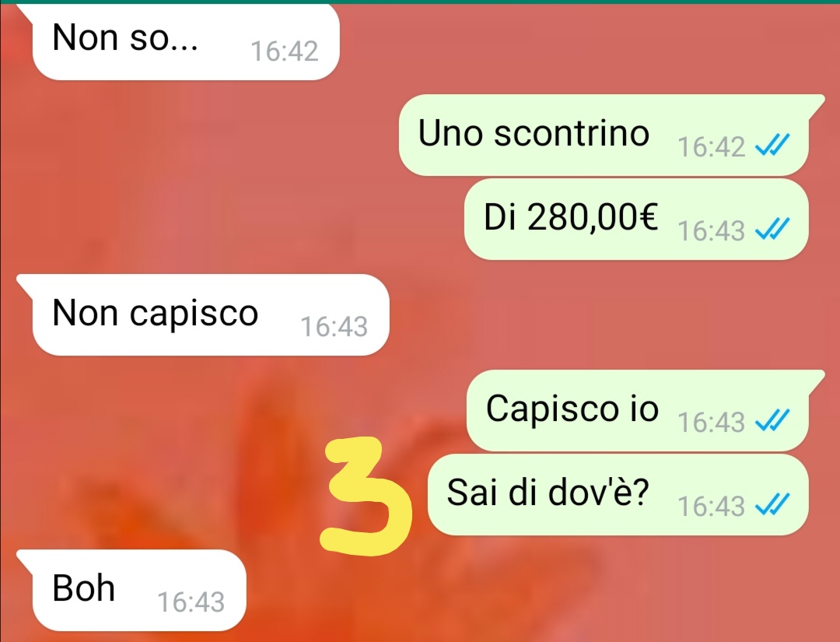Click the yellow handwritten number 3
This screenshot has width=840, height=642.
point(366,496)
